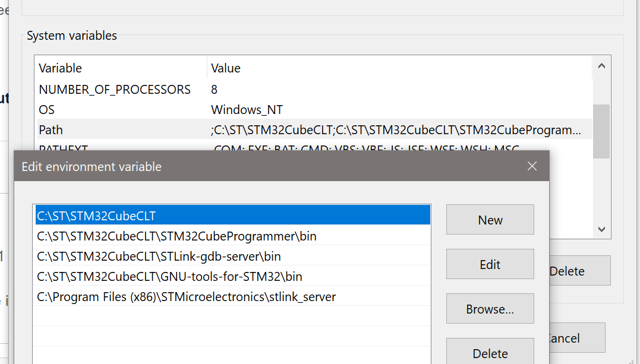This screenshot has width=640, height=364.
Task: Open the Browse... folder picker
Action: (x=490, y=309)
